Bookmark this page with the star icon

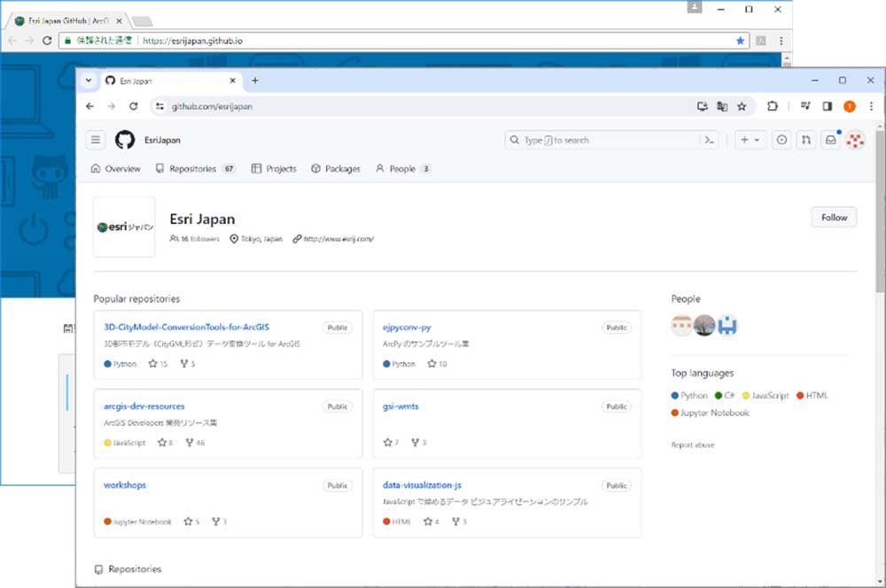coord(742,106)
